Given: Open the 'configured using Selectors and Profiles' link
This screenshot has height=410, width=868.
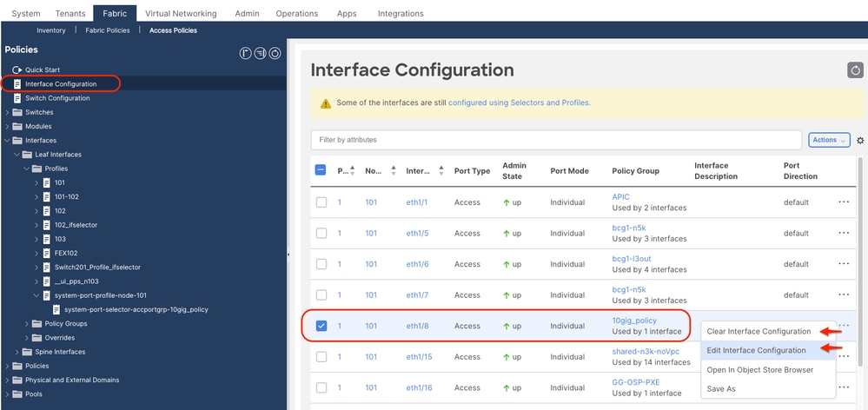Looking at the screenshot, I should point(520,102).
